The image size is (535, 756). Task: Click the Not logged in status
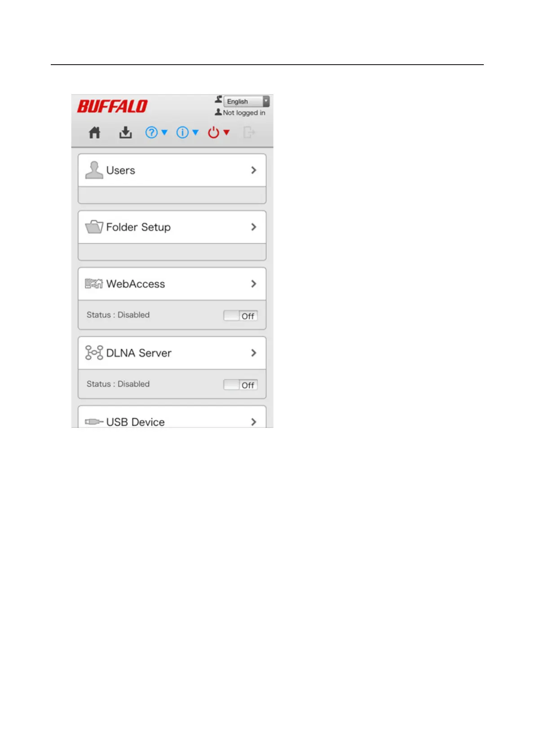pos(240,113)
